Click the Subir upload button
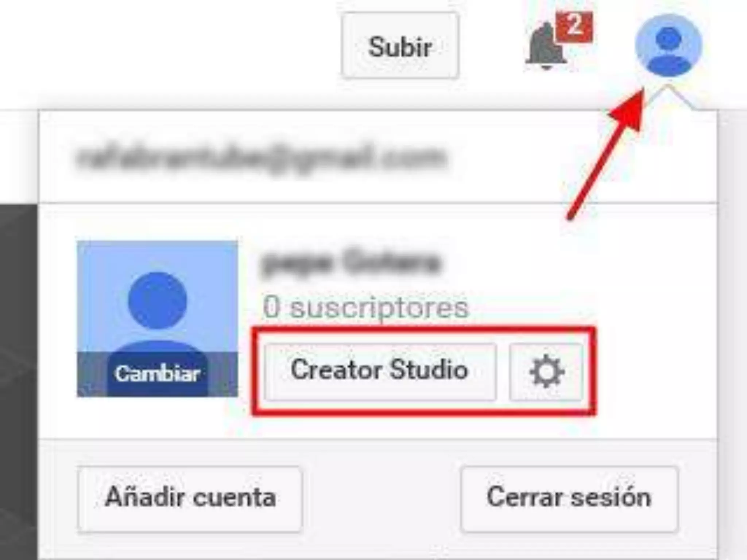This screenshot has width=747, height=560. click(400, 46)
